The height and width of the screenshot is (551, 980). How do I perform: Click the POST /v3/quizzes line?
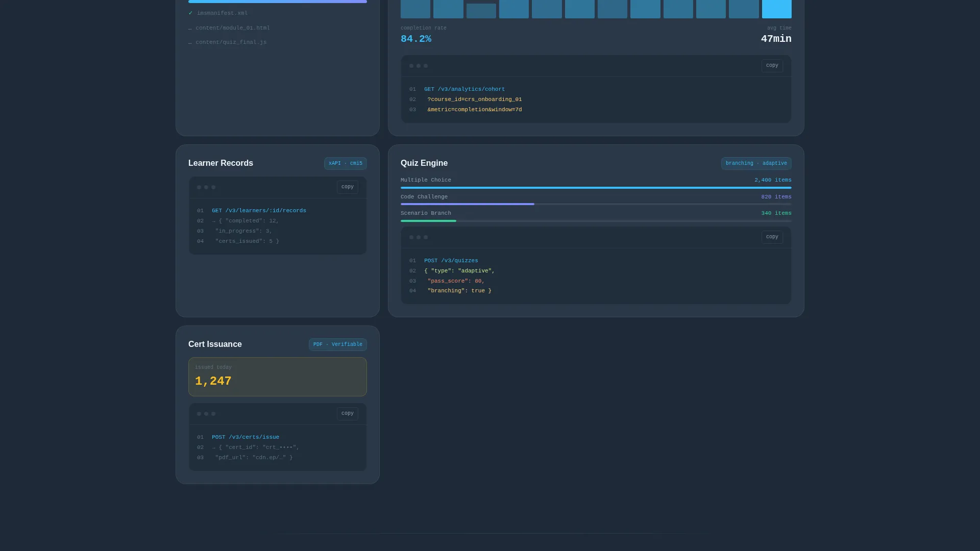point(451,261)
